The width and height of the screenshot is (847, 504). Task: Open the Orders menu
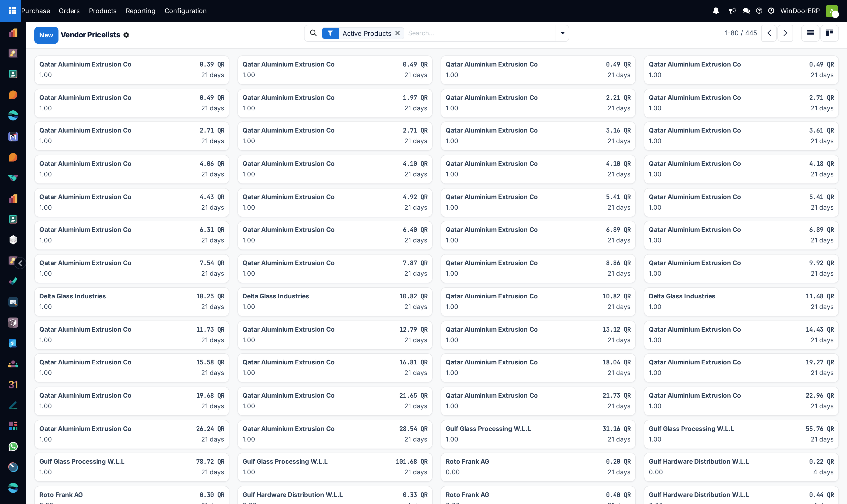(x=69, y=11)
